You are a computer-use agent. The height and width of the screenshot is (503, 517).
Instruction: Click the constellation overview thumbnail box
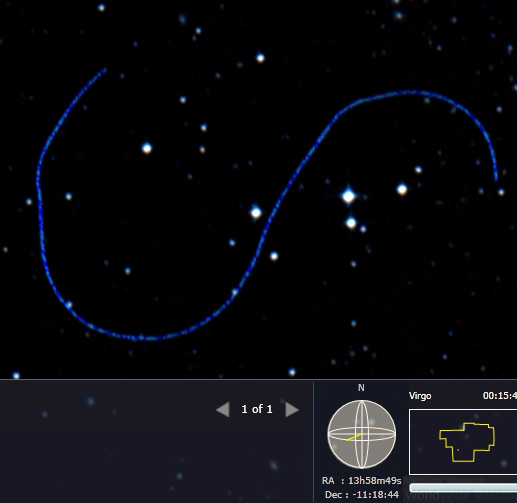463,442
